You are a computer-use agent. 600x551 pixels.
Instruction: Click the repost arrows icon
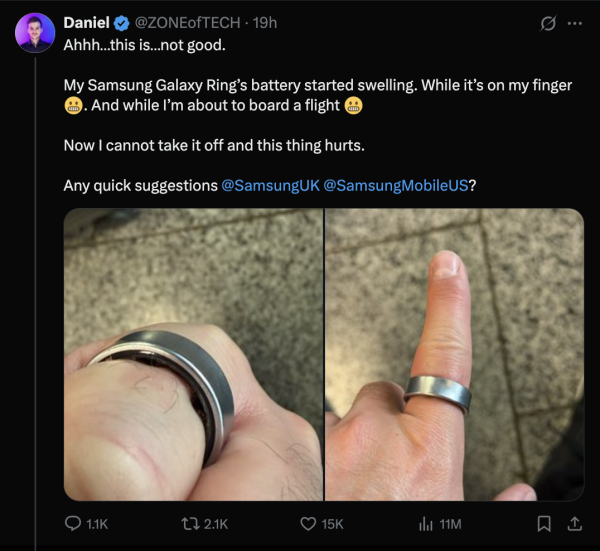pos(189,523)
